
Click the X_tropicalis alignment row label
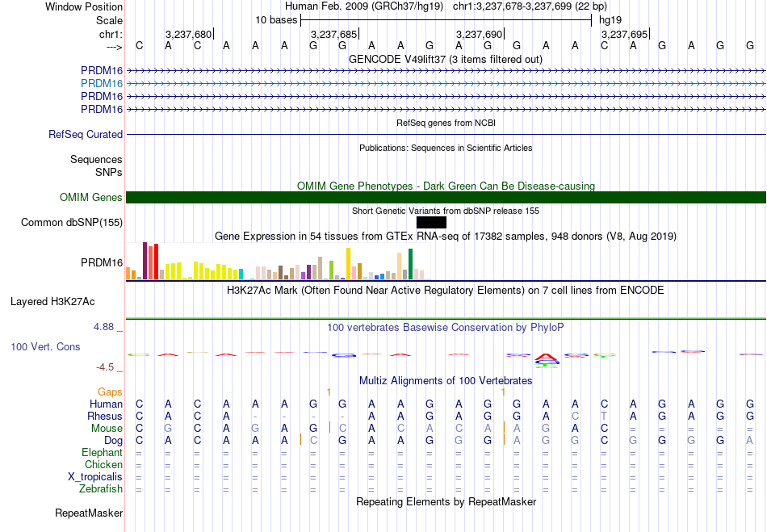coord(95,477)
